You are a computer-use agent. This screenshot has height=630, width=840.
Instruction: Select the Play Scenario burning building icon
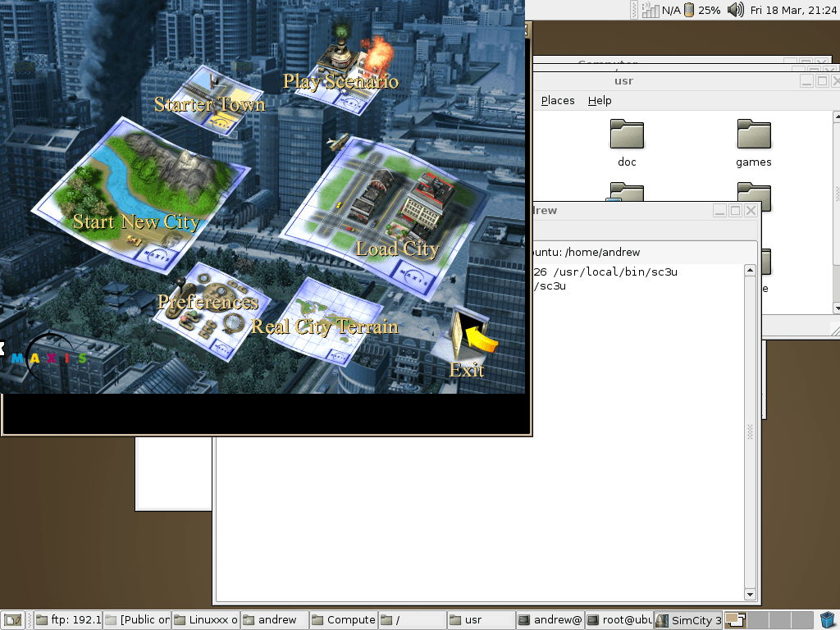point(349,62)
